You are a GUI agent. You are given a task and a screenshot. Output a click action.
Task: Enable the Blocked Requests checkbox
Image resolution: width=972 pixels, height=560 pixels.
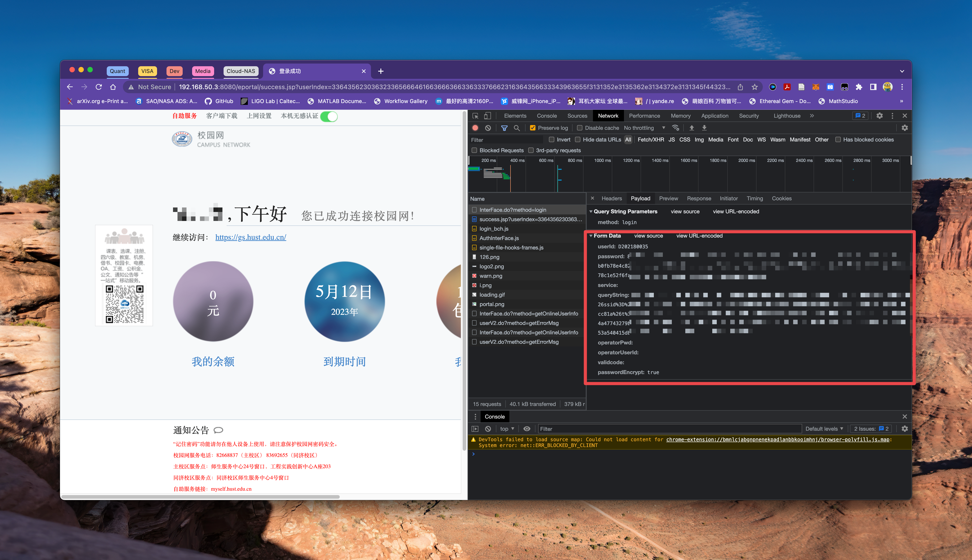[x=475, y=150]
